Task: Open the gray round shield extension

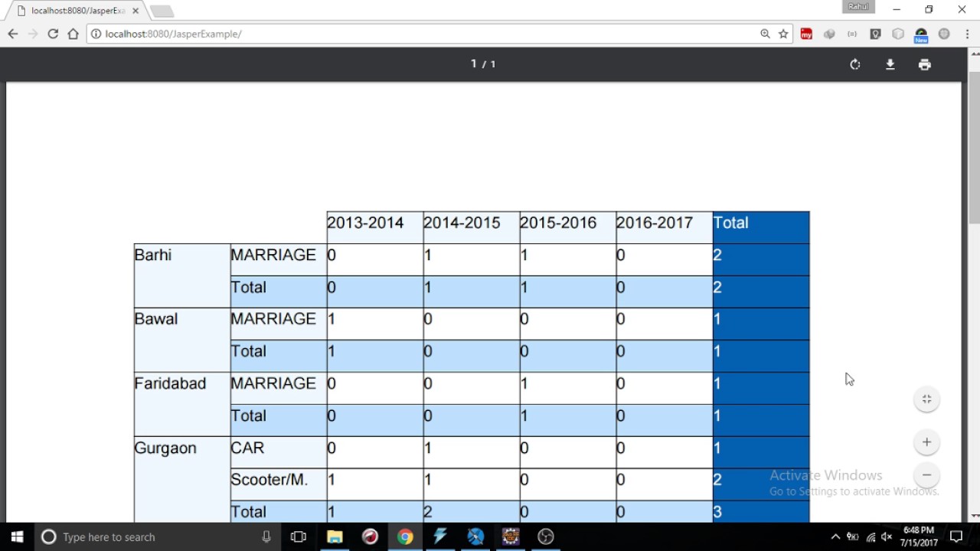Action: [944, 34]
